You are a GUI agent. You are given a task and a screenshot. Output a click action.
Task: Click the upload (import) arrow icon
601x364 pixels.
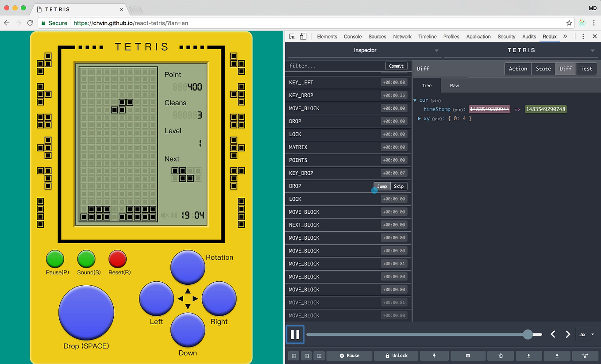528,356
